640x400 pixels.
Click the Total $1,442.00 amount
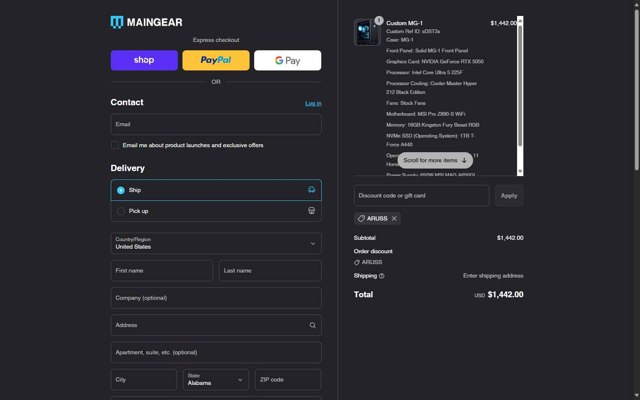point(505,295)
